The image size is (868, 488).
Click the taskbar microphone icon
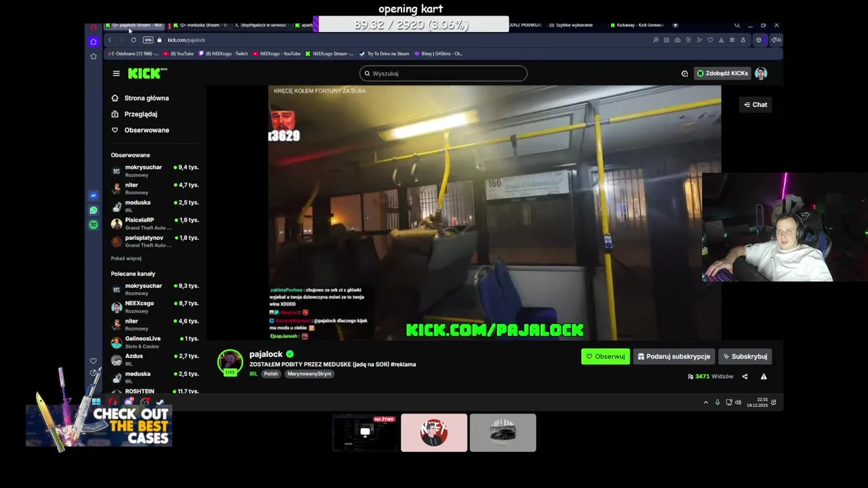click(717, 402)
